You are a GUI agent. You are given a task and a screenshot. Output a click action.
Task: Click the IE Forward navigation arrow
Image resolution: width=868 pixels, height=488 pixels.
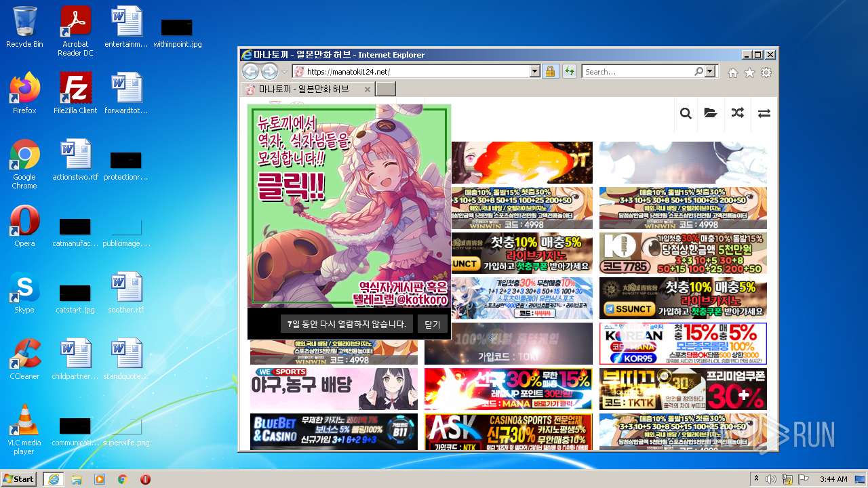click(x=270, y=71)
